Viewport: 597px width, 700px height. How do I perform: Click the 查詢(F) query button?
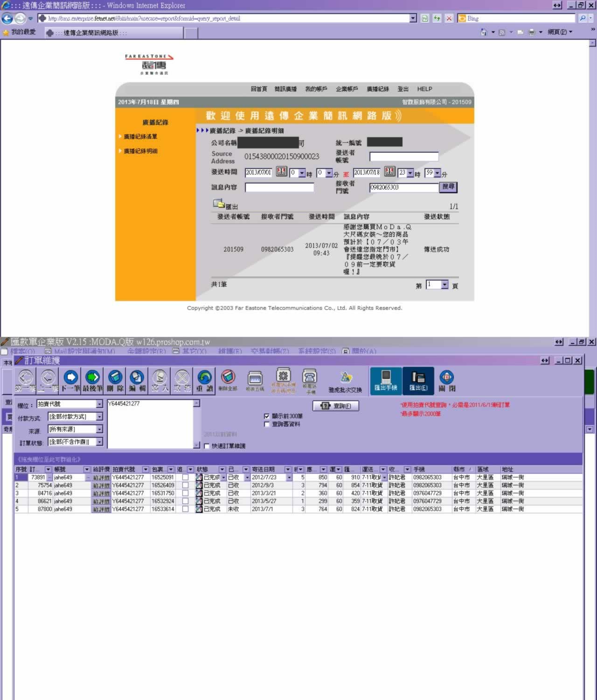336,406
